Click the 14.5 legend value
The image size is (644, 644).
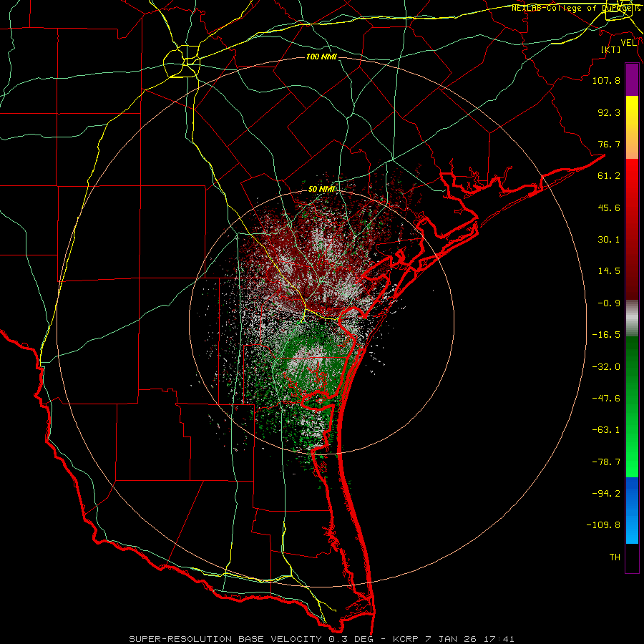point(609,271)
